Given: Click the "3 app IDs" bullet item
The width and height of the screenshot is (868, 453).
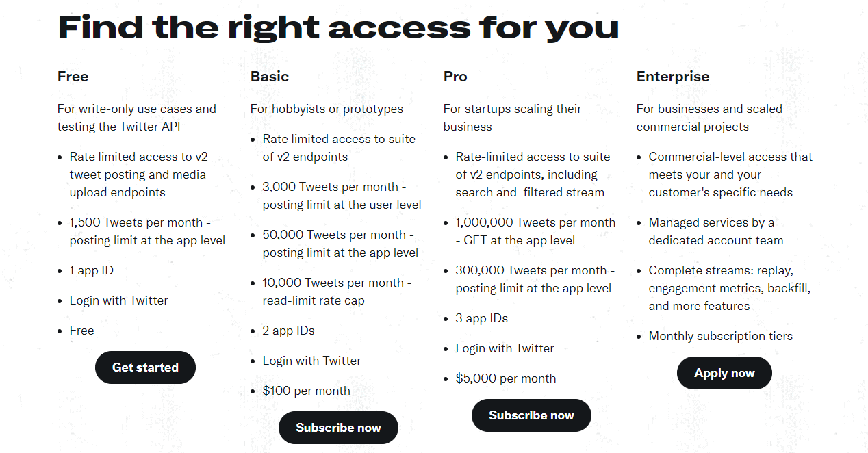Looking at the screenshot, I should (481, 318).
